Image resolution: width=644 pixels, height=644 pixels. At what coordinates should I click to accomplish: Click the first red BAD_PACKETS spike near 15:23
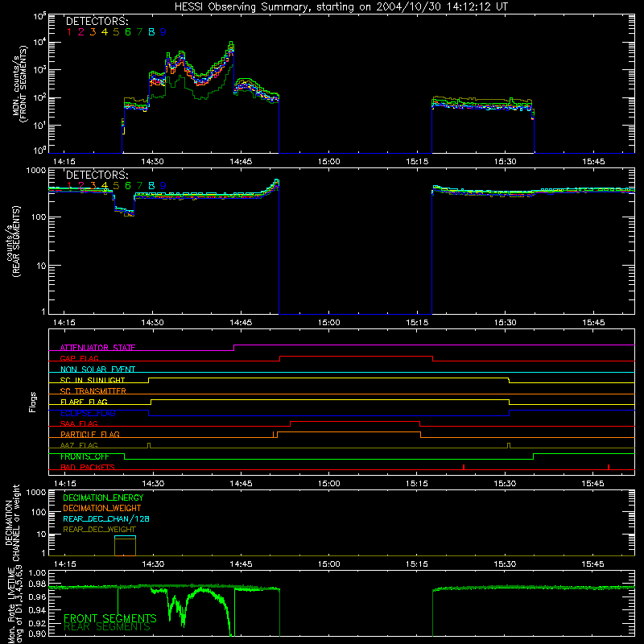click(x=464, y=467)
